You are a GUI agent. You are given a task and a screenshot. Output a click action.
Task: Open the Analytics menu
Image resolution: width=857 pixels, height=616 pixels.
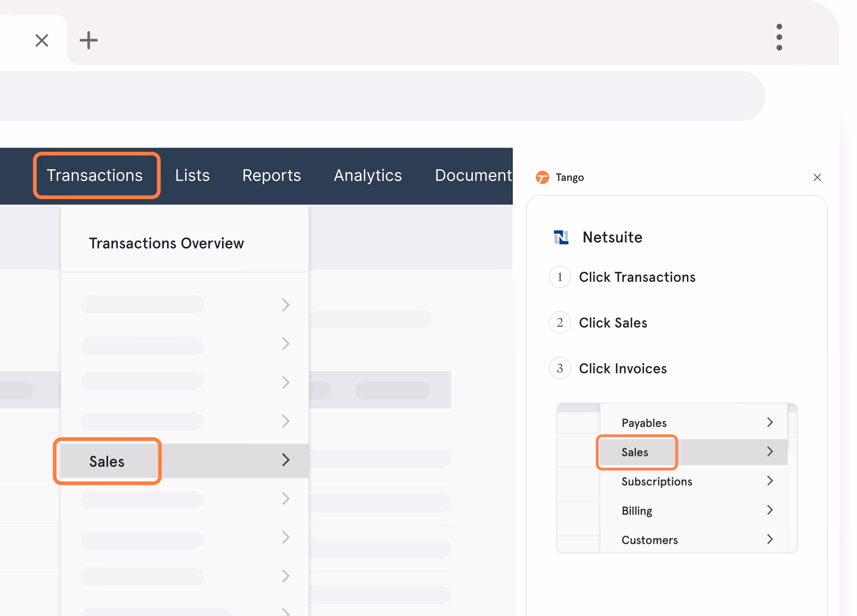click(368, 176)
